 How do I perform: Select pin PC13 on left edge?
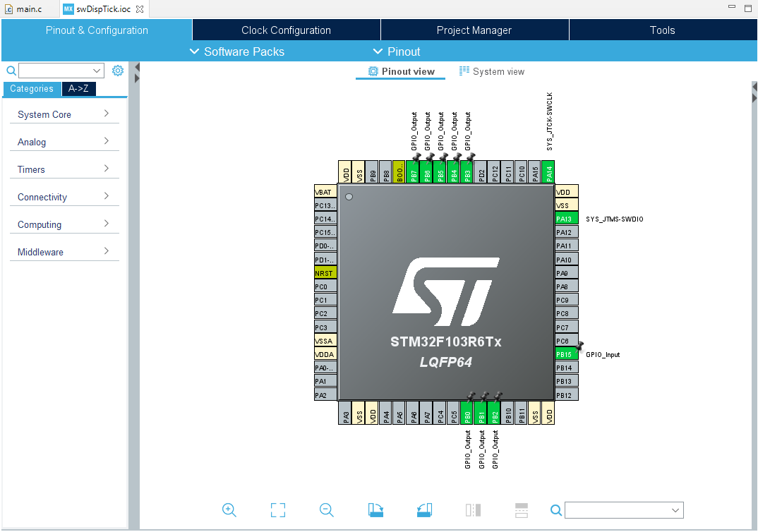coord(325,205)
